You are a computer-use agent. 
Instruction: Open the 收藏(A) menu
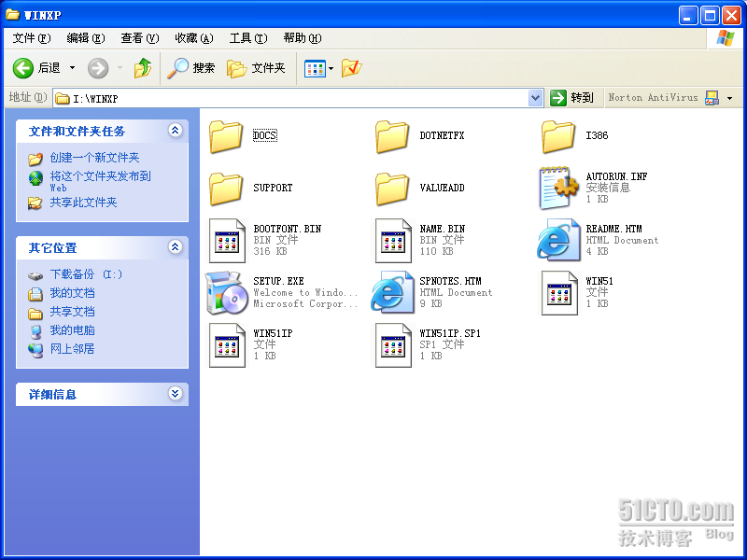194,38
